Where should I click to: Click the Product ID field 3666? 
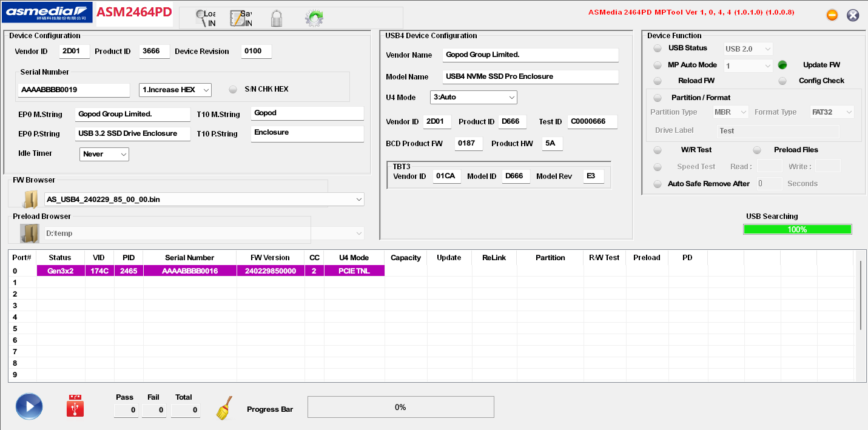154,52
